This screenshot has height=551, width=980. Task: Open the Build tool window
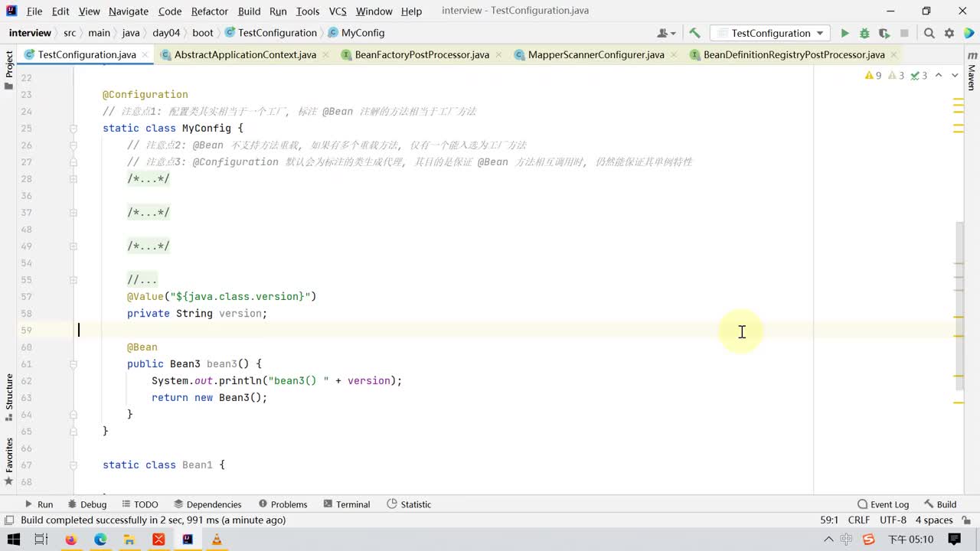[940, 504]
